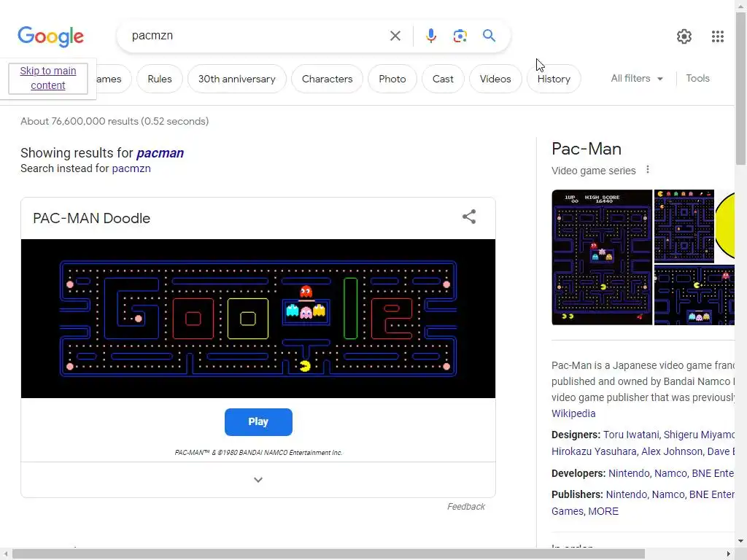Follow the Skip to main content link
Viewport: 747px width, 560px height.
[48, 78]
